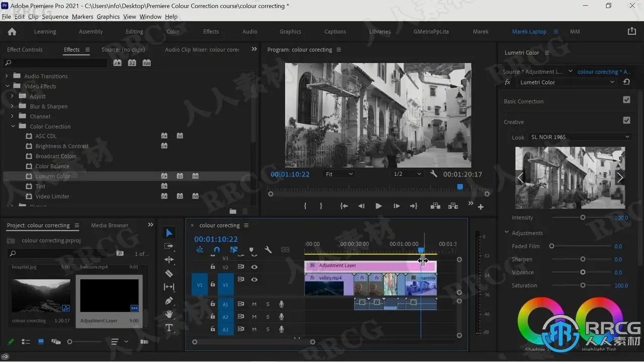This screenshot has width=644, height=362.
Task: Select the Pen tool
Action: click(169, 301)
